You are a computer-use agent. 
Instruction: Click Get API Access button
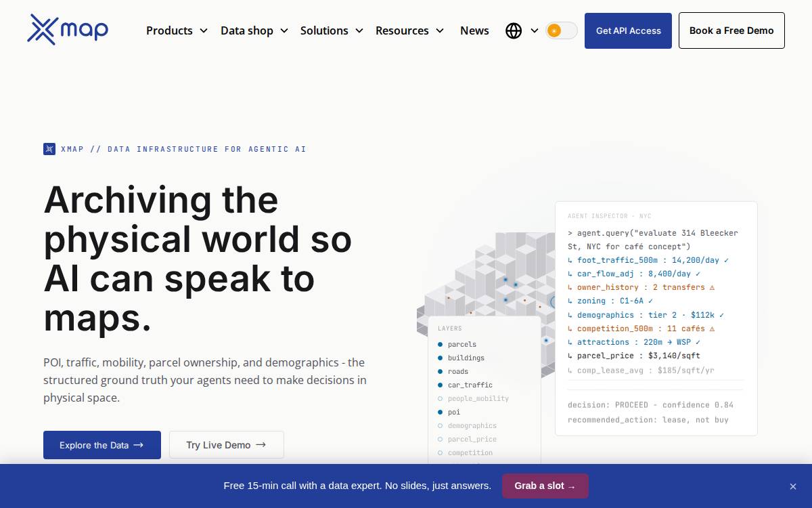pyautogui.click(x=628, y=30)
